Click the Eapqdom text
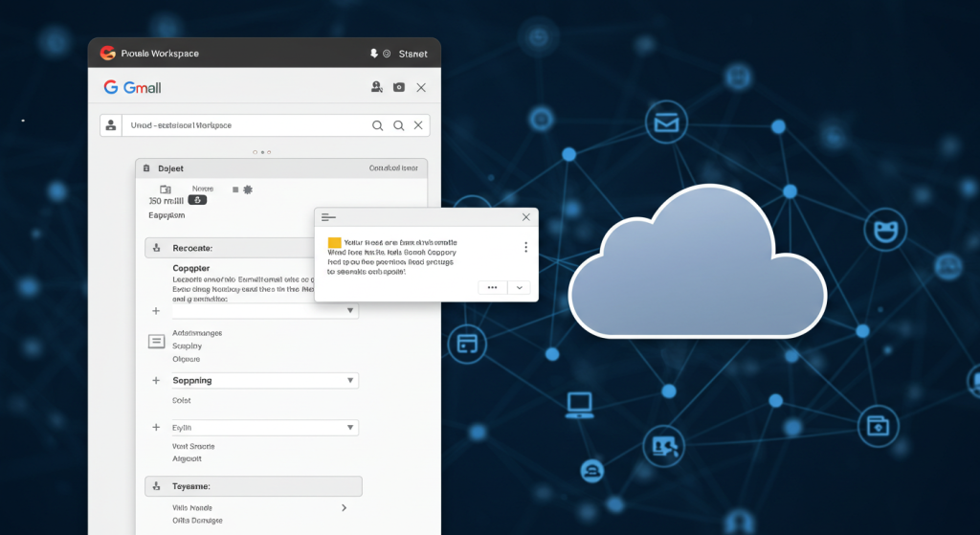The height and width of the screenshot is (535, 980). 167,215
